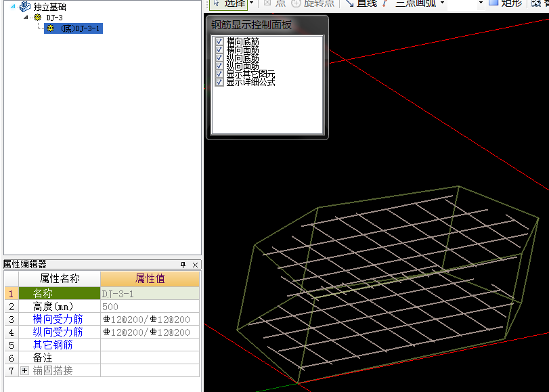Image resolution: width=549 pixels, height=392 pixels.
Task: Select the 矩形 (Rectangle) drawing tool
Action: pos(506,3)
